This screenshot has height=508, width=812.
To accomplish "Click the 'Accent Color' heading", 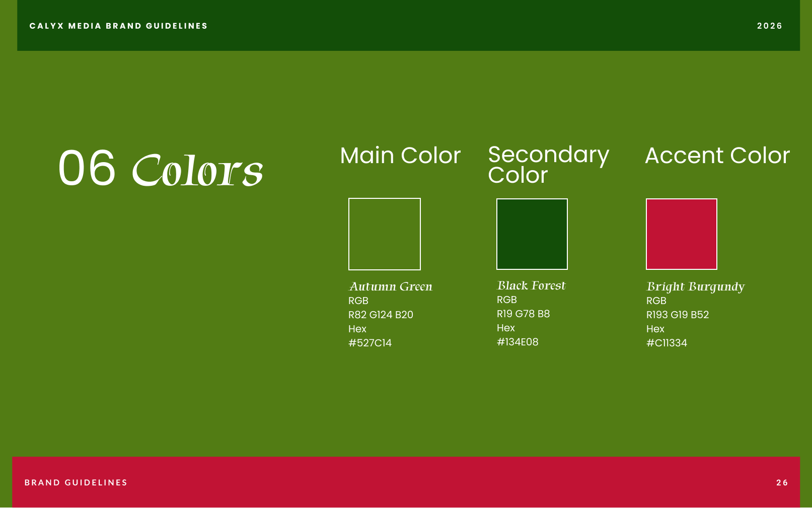I will click(x=717, y=156).
